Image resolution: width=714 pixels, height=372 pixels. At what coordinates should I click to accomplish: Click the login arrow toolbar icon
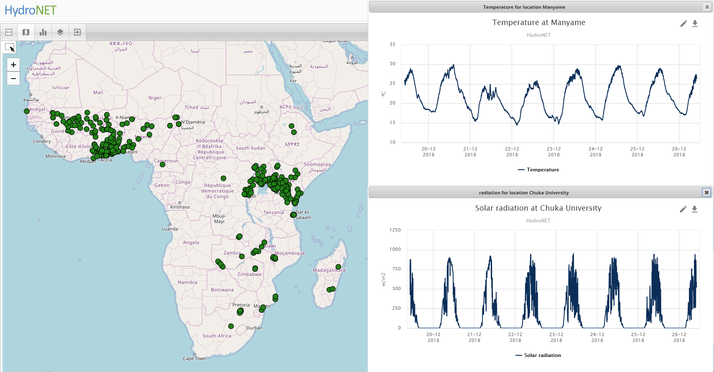point(77,32)
